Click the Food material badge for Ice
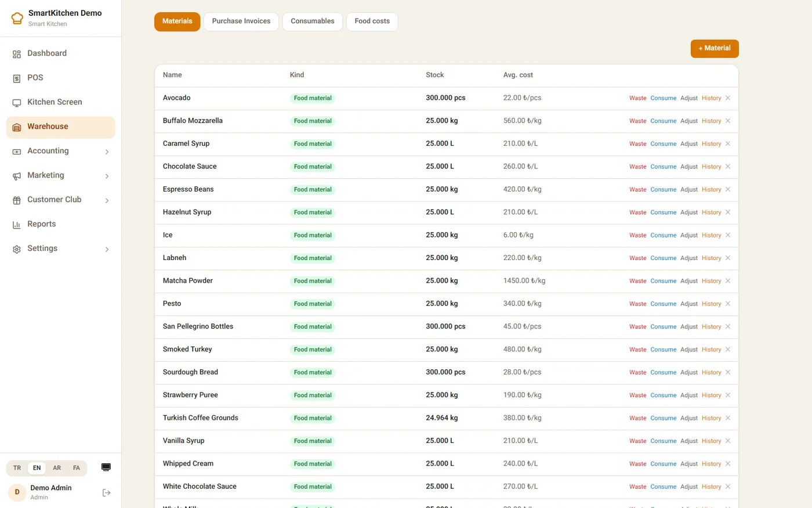The width and height of the screenshot is (812, 508). [313, 235]
